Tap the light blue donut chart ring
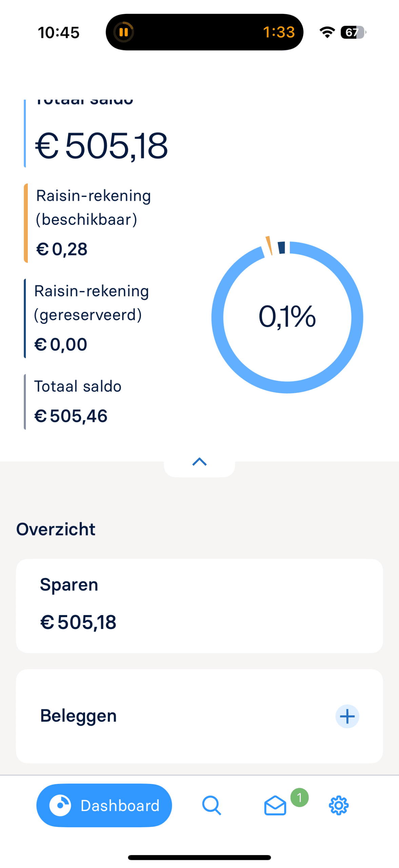Image resolution: width=399 pixels, height=868 pixels. click(357, 317)
